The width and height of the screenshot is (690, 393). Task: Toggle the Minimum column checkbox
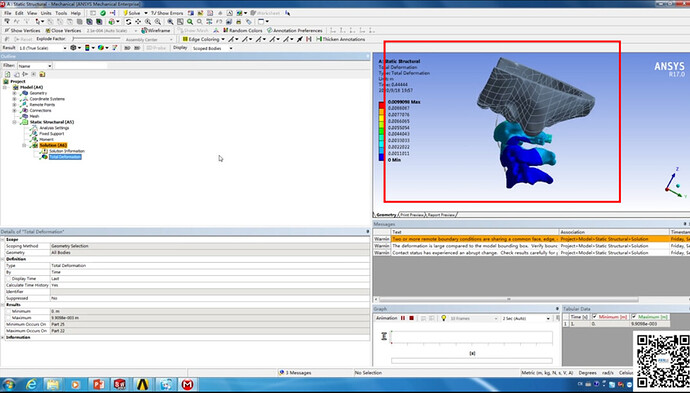click(595, 317)
